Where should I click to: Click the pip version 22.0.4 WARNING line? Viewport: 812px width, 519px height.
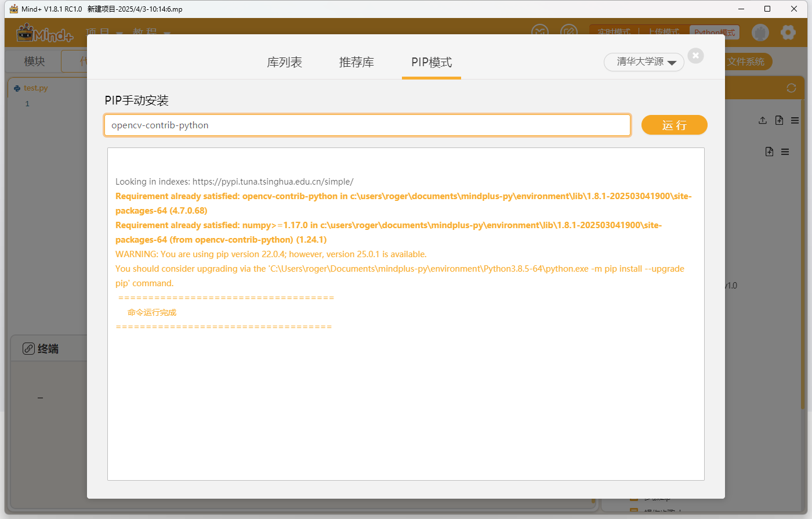point(271,254)
